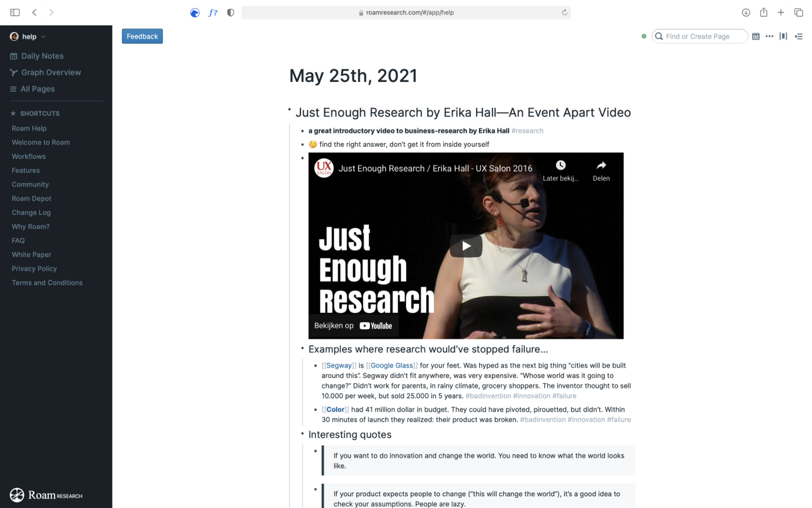Viewport: 812px width, 508px height.
Task: Open the calendar date picker icon
Action: [756, 36]
